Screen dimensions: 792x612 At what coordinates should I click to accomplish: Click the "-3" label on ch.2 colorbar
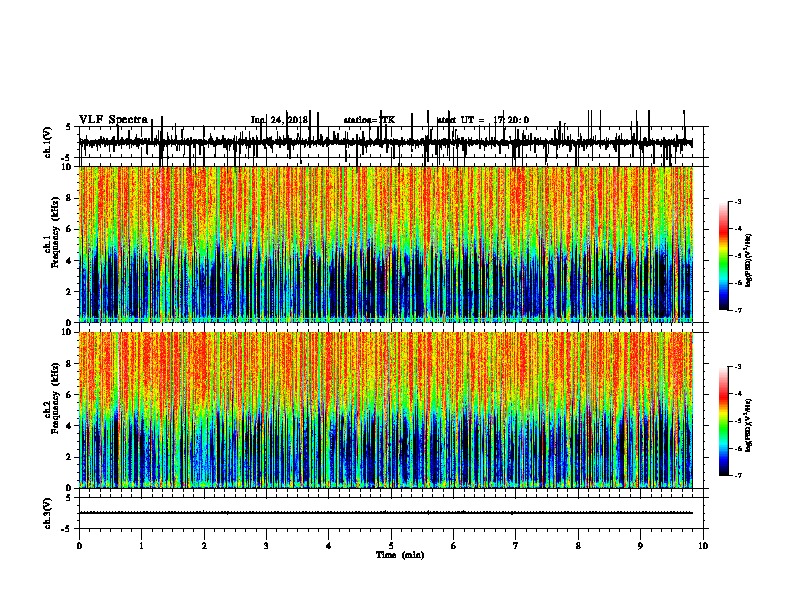(737, 367)
